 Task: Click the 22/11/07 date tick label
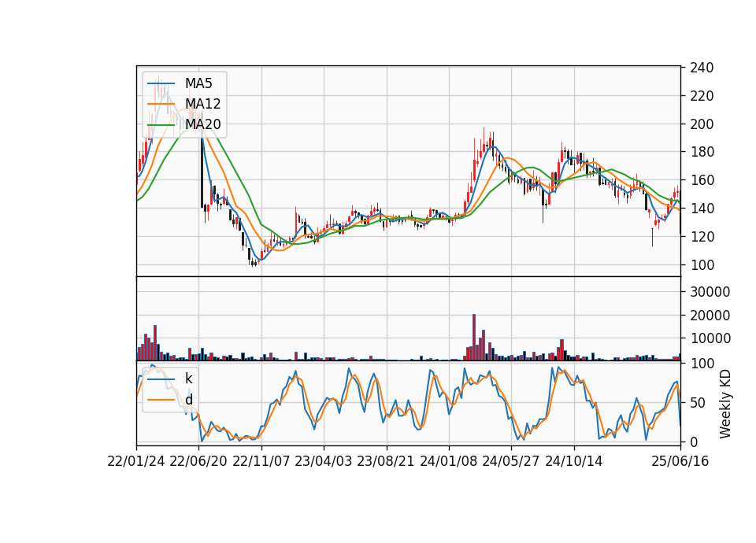tap(261, 461)
